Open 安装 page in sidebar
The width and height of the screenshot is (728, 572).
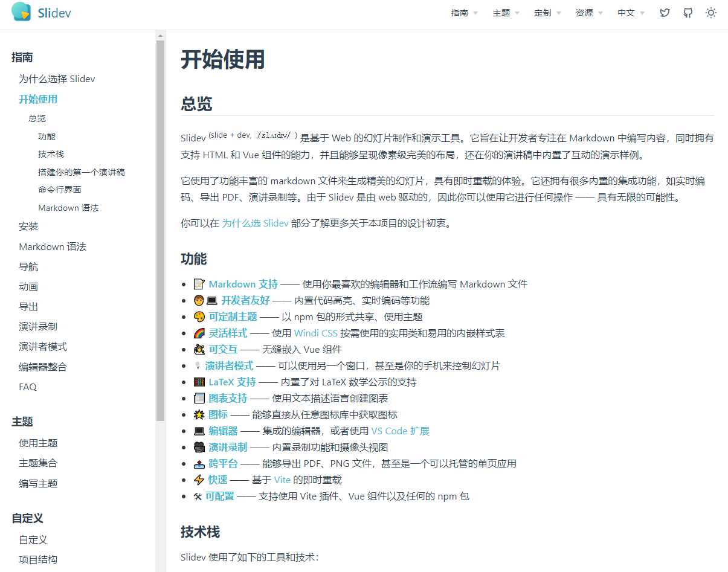[x=28, y=226]
